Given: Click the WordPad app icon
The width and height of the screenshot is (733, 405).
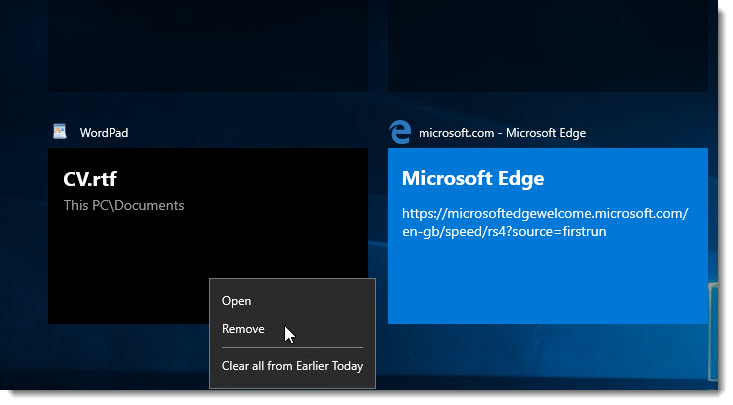Looking at the screenshot, I should (x=60, y=132).
